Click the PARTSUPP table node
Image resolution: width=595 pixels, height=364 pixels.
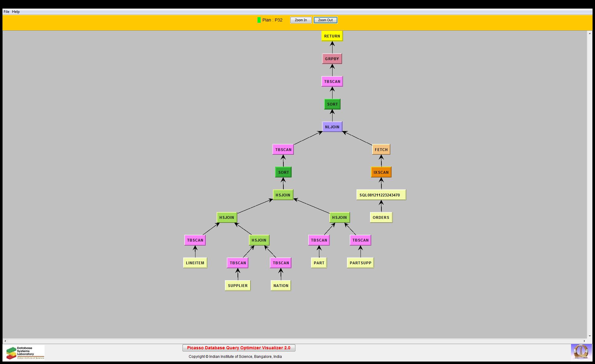point(361,263)
